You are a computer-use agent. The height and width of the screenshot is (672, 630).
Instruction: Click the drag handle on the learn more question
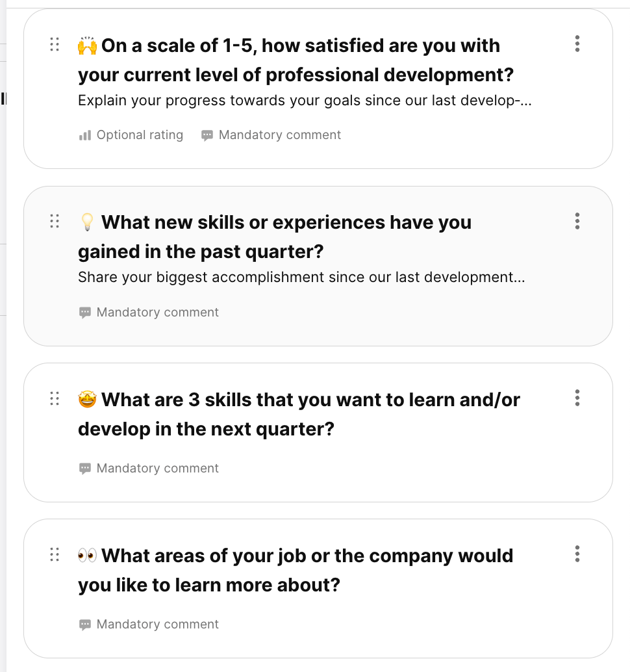(x=55, y=556)
